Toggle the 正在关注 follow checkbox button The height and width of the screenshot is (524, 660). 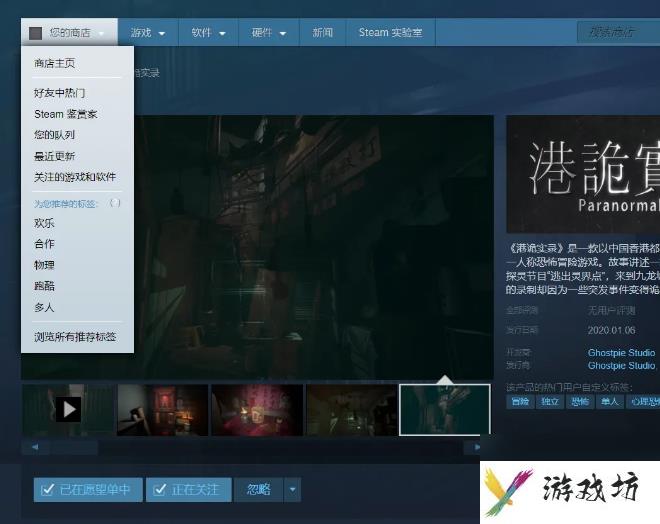(189, 489)
